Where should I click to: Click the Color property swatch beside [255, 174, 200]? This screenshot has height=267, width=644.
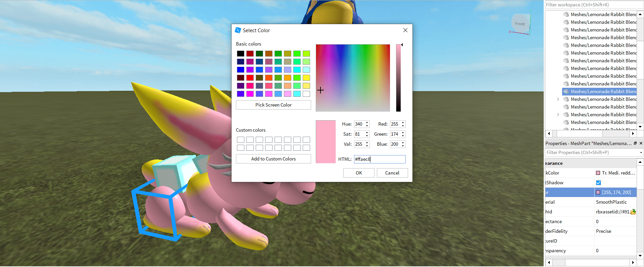(598, 192)
